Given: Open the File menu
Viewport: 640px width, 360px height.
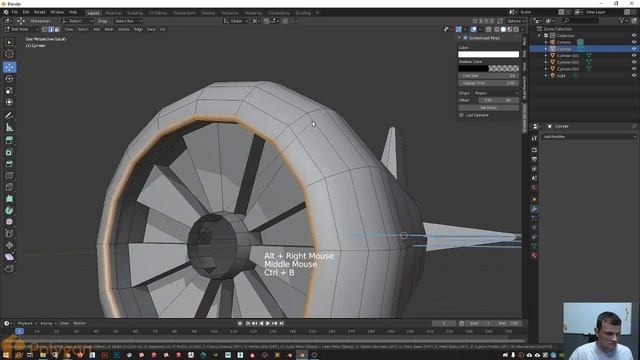Looking at the screenshot, I should [15, 12].
